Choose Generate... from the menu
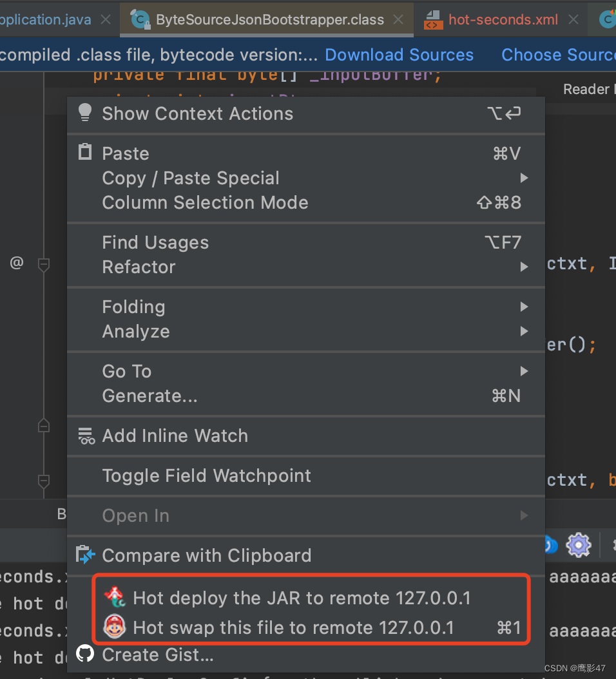The width and height of the screenshot is (616, 679). tap(149, 396)
